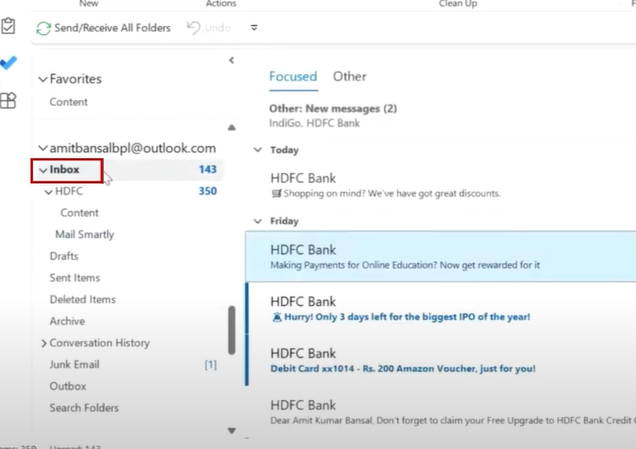Viewport: 636px width, 449px height.
Task: Open the To Do checkmark app
Action: tap(9, 62)
